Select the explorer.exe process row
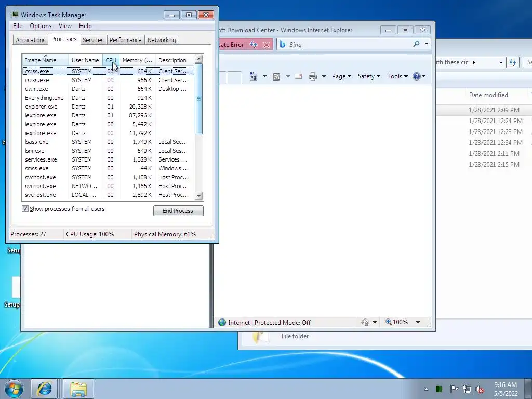The width and height of the screenshot is (532, 399). coord(108,107)
